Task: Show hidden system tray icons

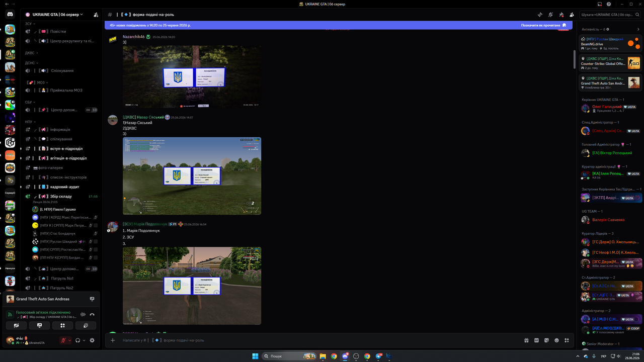Action: click(578, 356)
